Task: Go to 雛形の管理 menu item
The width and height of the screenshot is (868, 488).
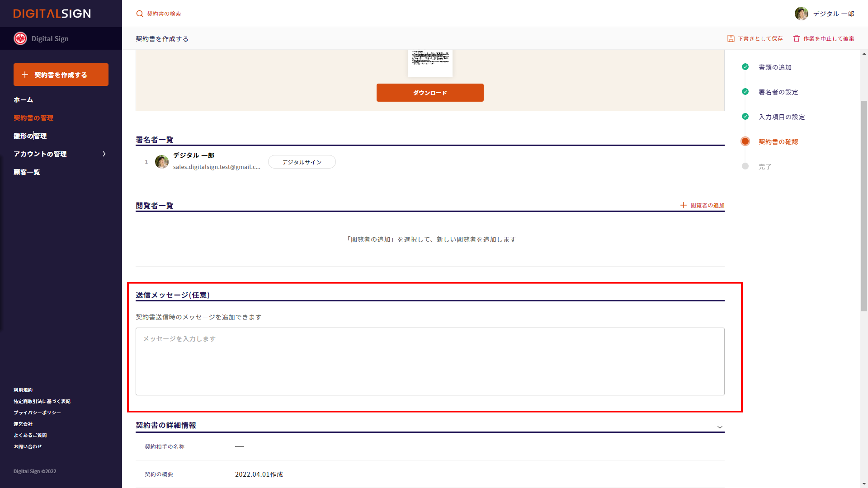Action: coord(30,136)
